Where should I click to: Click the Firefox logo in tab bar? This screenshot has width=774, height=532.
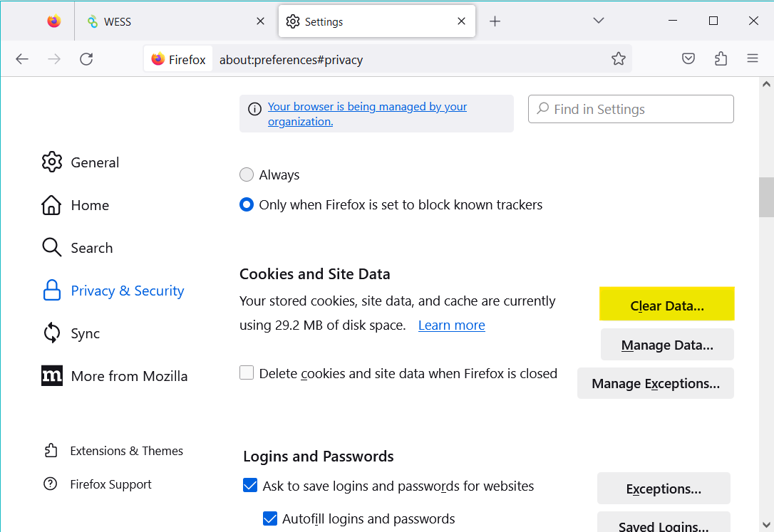point(53,21)
